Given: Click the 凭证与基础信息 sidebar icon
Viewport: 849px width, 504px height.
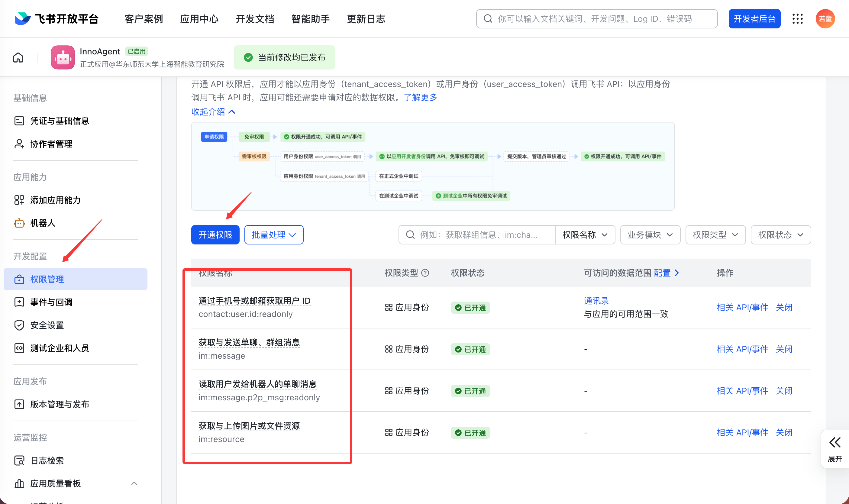Looking at the screenshot, I should click(x=19, y=121).
